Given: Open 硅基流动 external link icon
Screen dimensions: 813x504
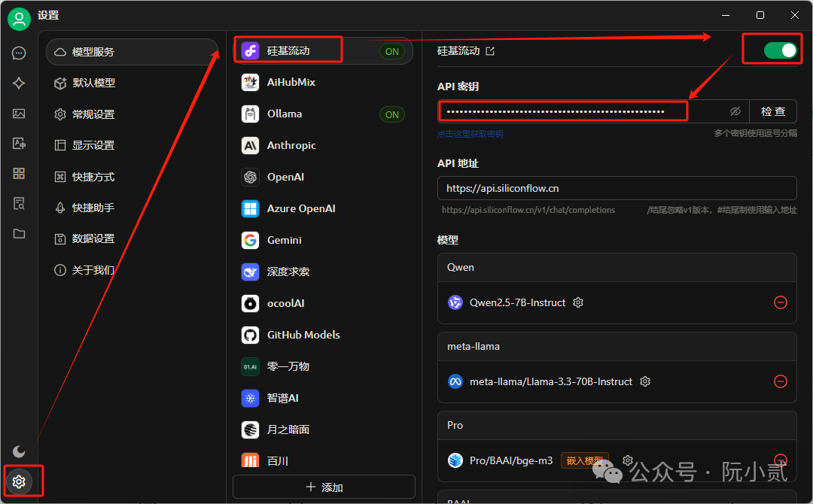Looking at the screenshot, I should point(490,50).
